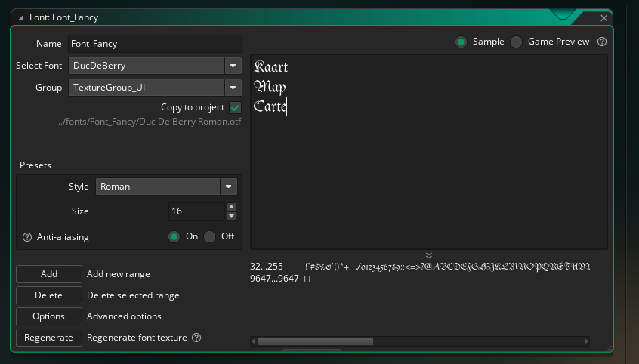This screenshot has width=639, height=364.
Task: Click the window resize grip corner
Action: click(610, 348)
